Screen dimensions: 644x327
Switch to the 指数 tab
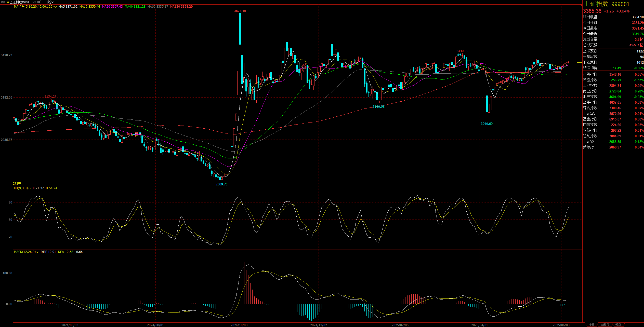click(x=591, y=325)
